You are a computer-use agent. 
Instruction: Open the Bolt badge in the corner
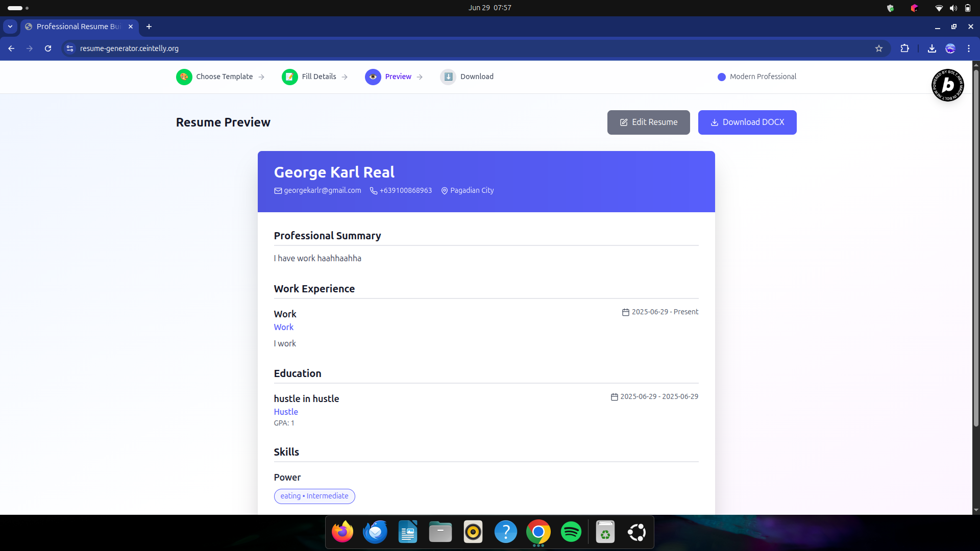pyautogui.click(x=947, y=85)
